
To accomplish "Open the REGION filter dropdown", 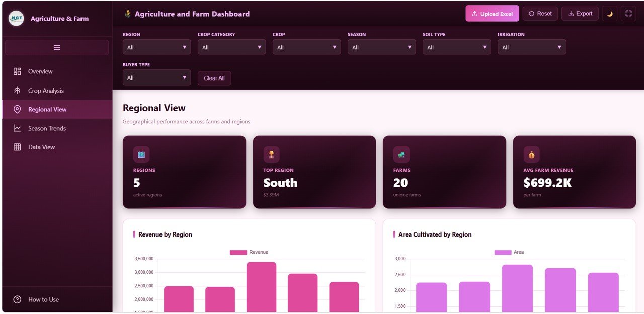I will 156,47.
